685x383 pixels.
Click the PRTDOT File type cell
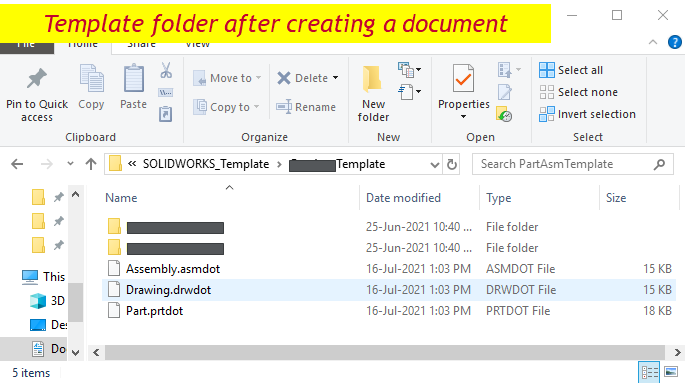(518, 311)
